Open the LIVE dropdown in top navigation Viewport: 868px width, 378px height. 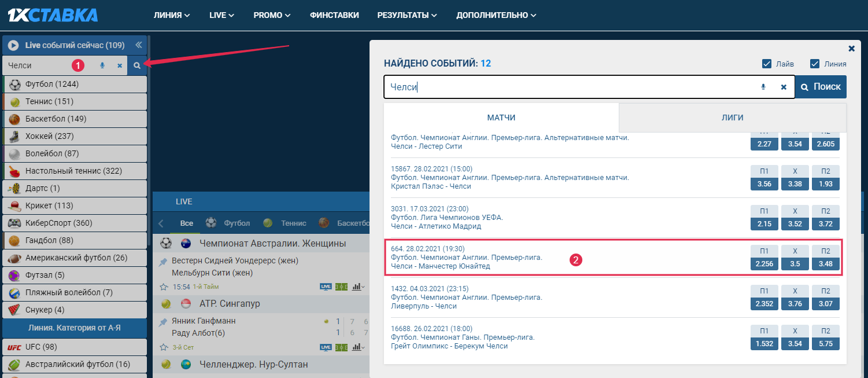(221, 15)
